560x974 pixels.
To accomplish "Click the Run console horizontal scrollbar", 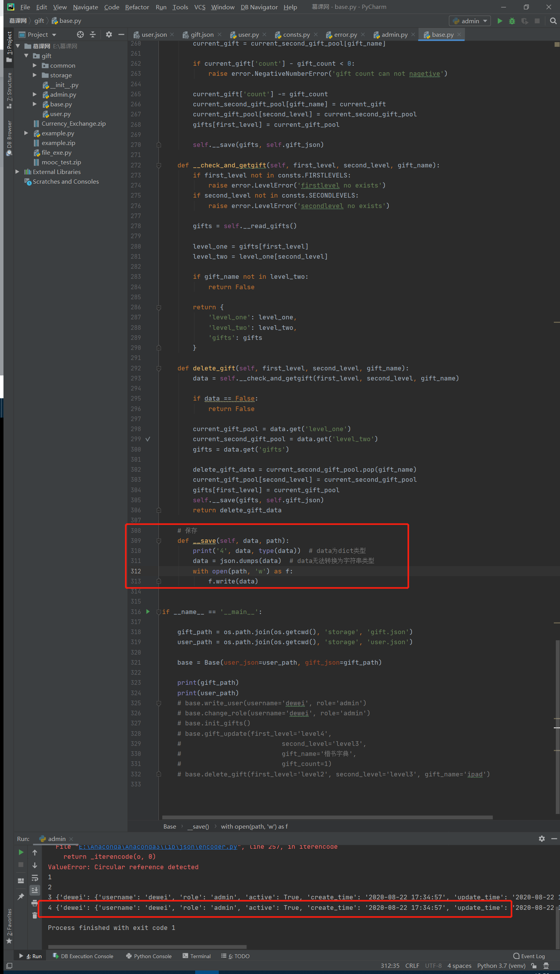I will click(147, 947).
